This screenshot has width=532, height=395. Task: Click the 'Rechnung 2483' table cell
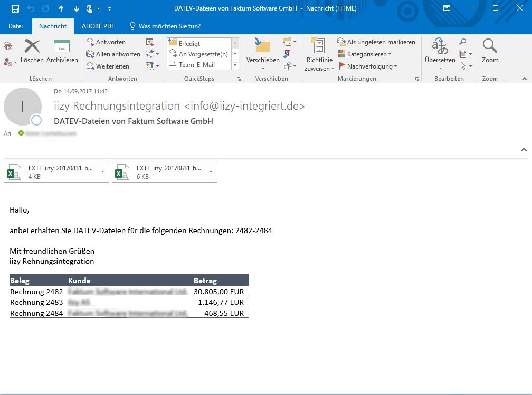coord(36,302)
